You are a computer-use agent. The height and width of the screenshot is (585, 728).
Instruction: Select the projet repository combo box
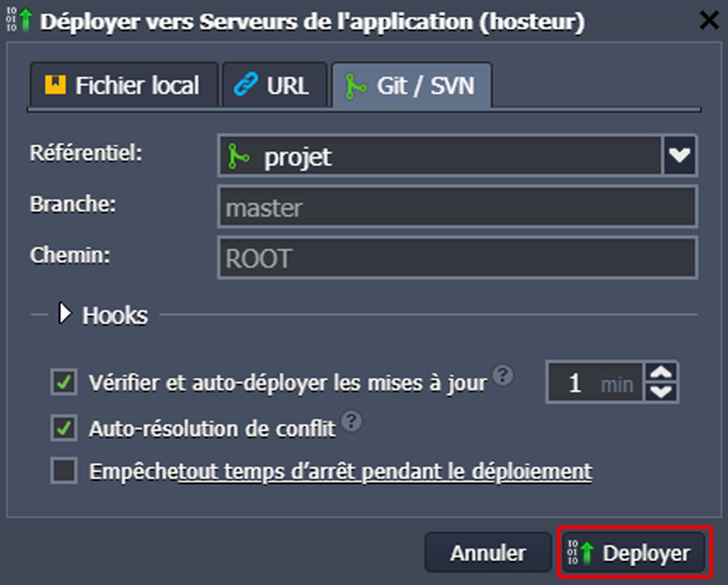tap(441, 156)
